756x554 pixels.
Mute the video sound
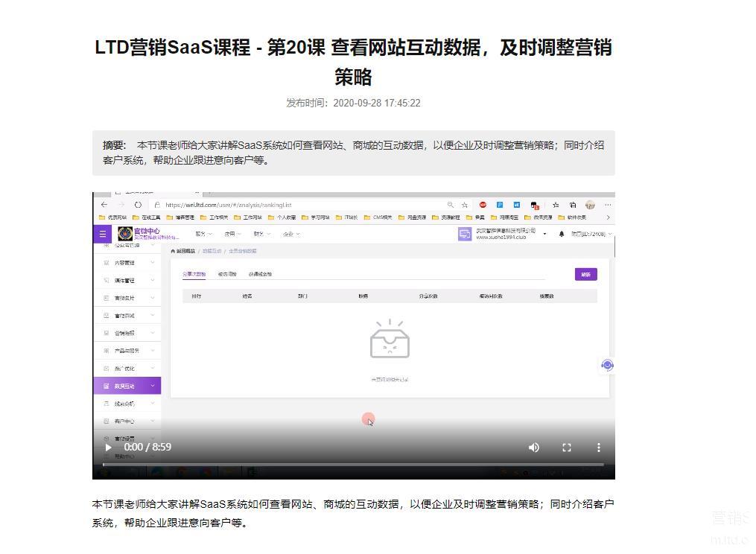(533, 448)
